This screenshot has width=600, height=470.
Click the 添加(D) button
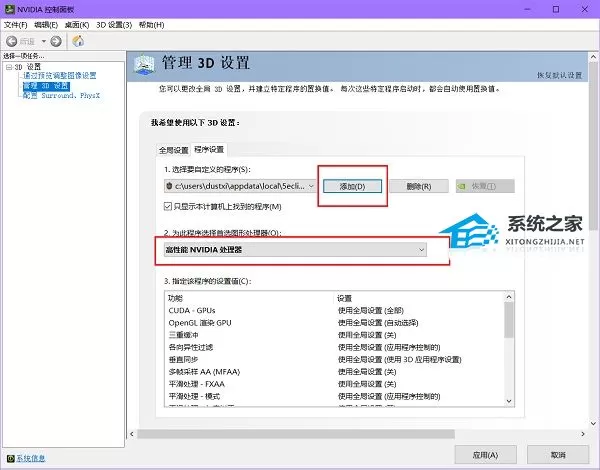pyautogui.click(x=352, y=186)
